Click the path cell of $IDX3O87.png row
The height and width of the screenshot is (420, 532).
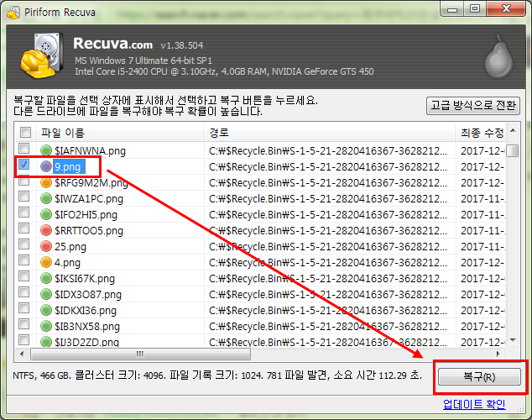click(328, 294)
